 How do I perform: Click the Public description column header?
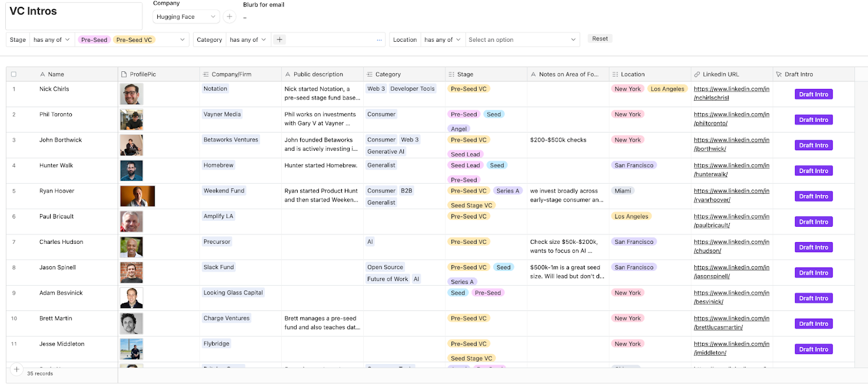point(318,75)
